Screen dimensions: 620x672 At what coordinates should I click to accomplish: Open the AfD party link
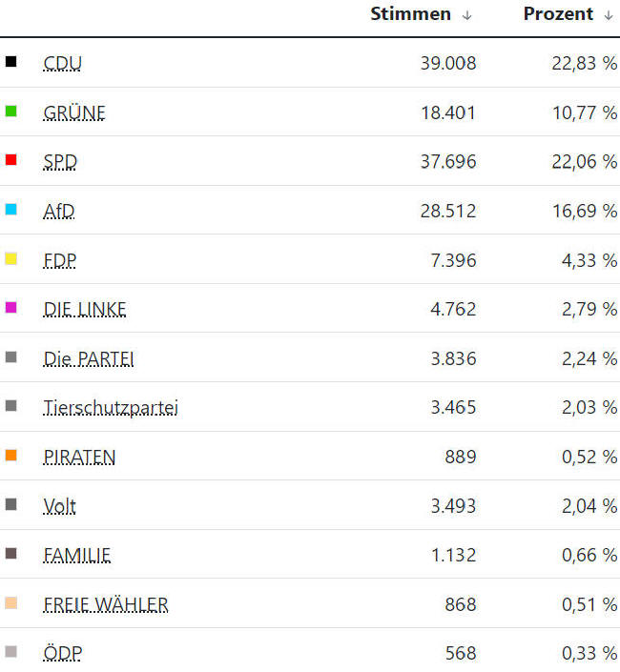point(59,211)
